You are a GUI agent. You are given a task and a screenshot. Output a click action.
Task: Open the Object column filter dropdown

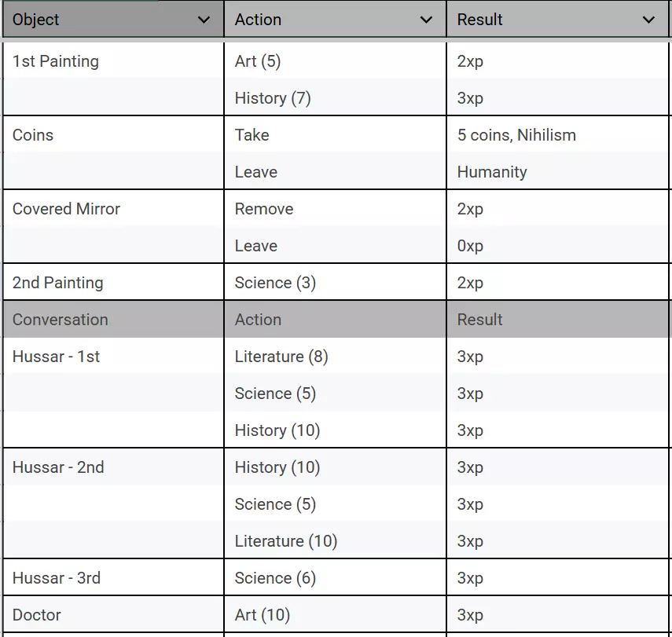(x=204, y=20)
